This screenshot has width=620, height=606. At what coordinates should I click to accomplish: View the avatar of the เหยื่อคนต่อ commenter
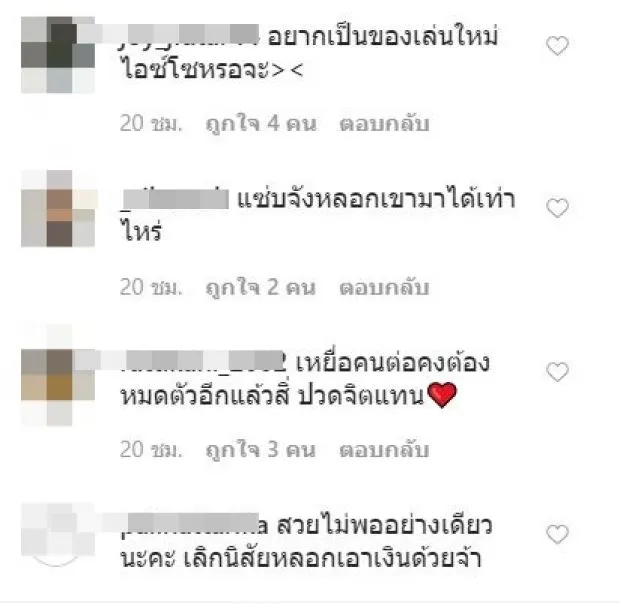pyautogui.click(x=58, y=375)
